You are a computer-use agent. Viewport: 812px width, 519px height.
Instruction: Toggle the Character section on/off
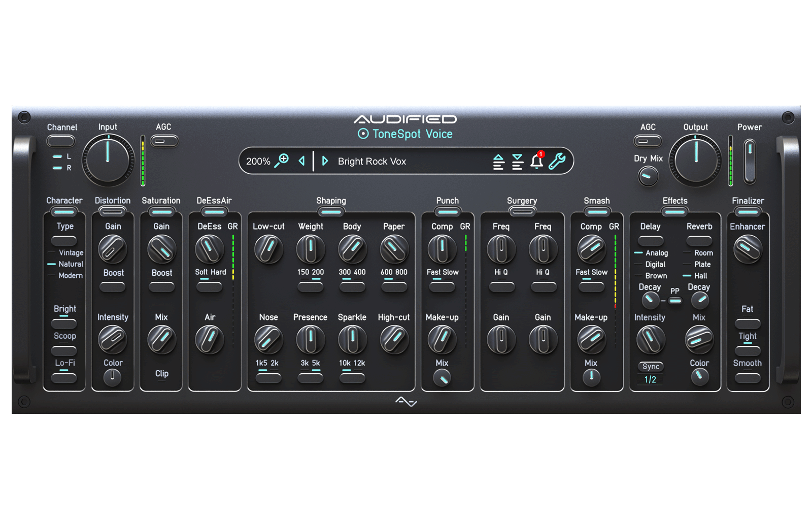click(64, 211)
